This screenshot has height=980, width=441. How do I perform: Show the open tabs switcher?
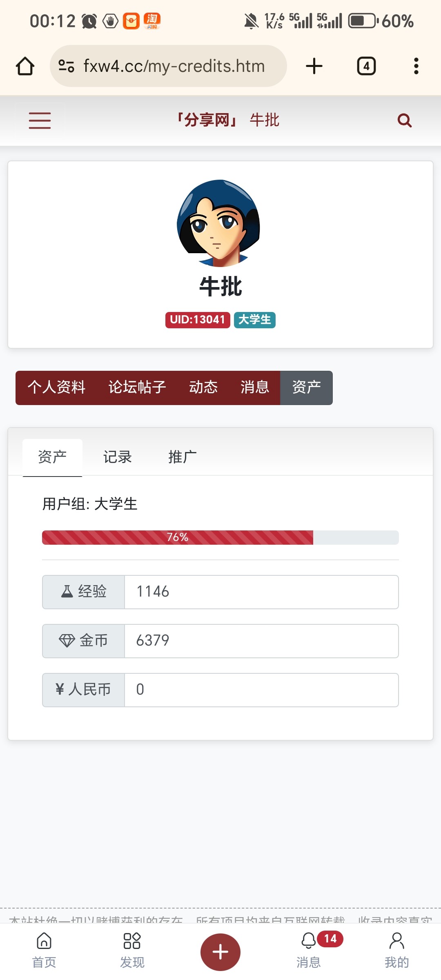click(366, 66)
